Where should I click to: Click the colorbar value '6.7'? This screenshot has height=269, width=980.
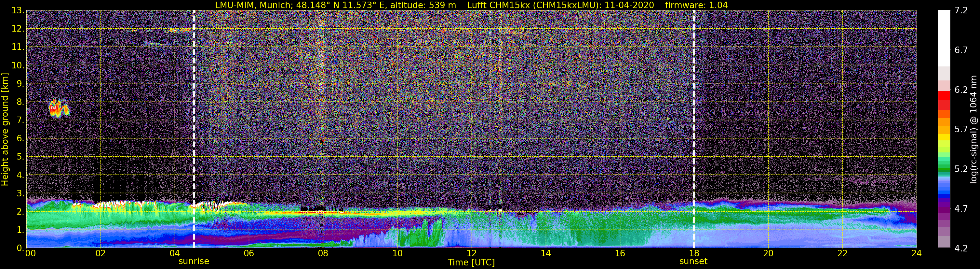(961, 50)
